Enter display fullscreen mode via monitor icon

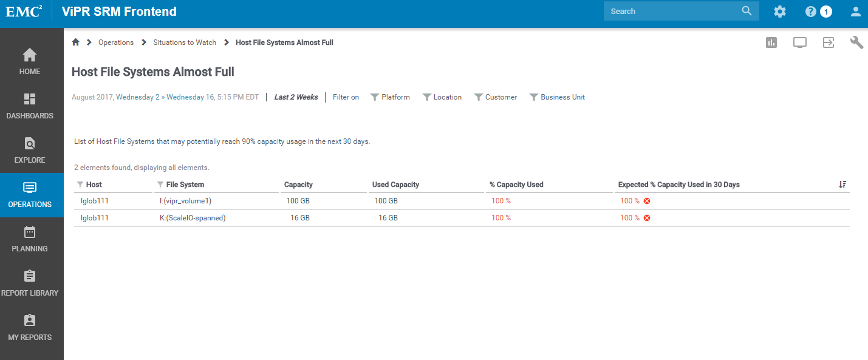(799, 42)
